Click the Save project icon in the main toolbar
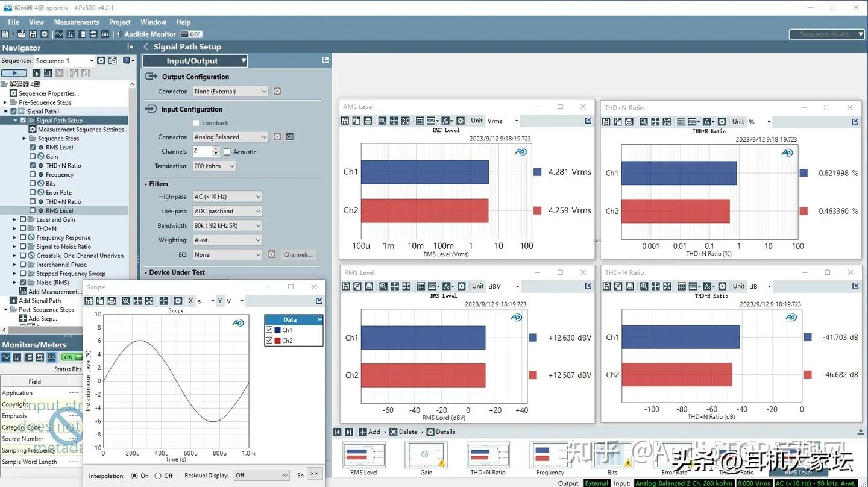Screen dimensions: 868x487 tap(33, 34)
